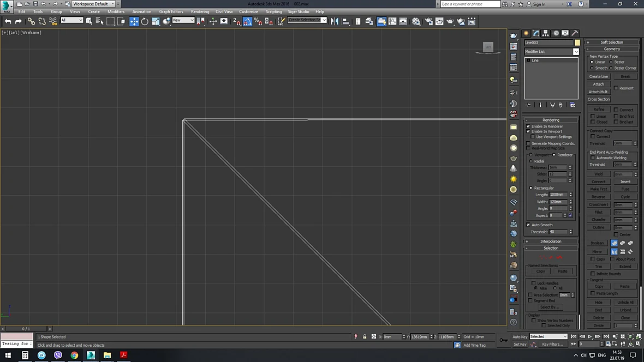Collapse the Geometry rollout
This screenshot has width=644, height=362.
(612, 49)
